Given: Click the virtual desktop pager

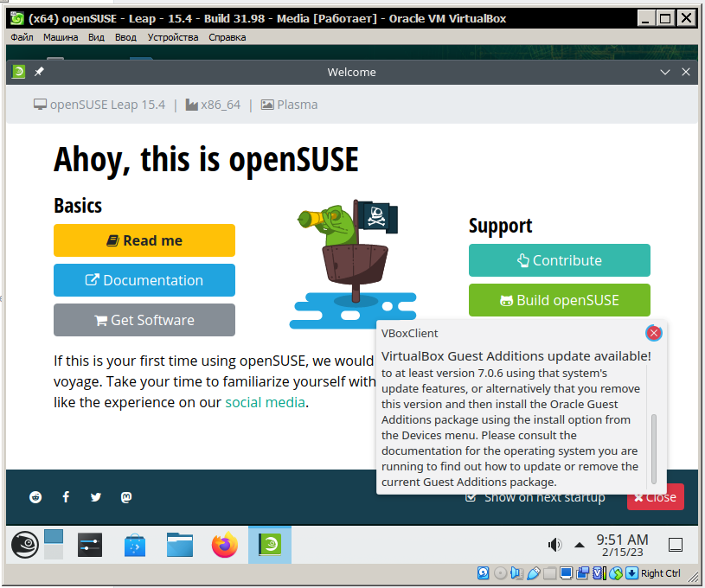Looking at the screenshot, I should point(54,545).
